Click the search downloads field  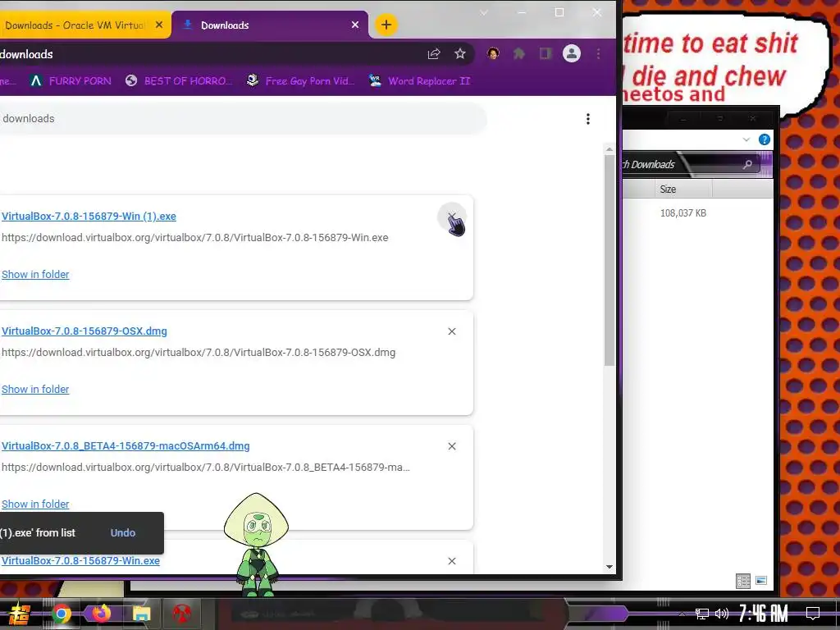coord(243,118)
